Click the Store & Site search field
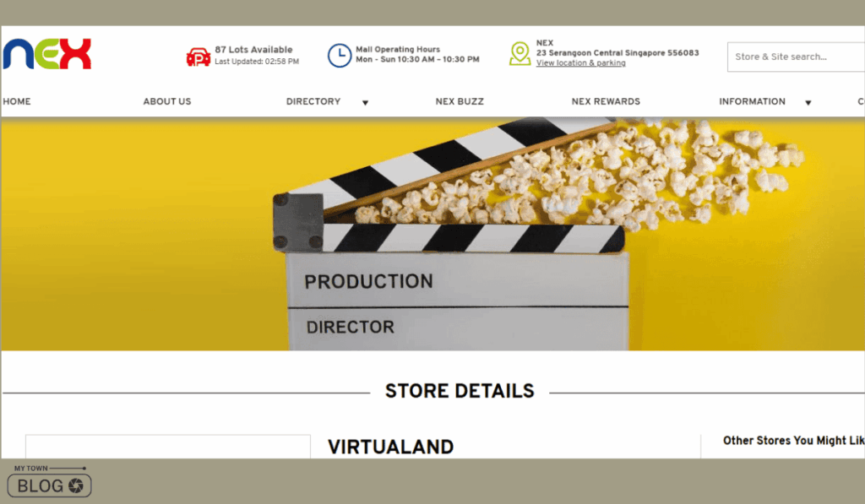This screenshot has height=504, width=865. click(x=796, y=57)
